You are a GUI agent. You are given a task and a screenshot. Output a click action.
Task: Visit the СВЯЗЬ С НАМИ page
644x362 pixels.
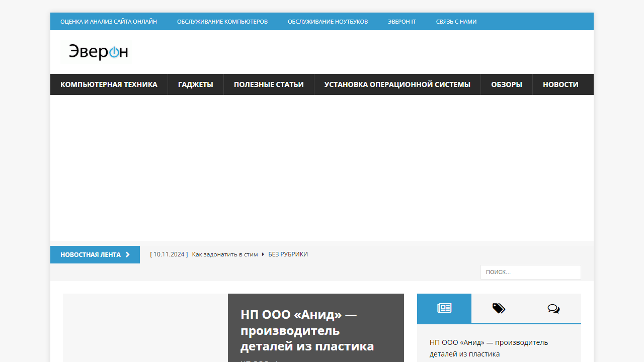tap(456, 21)
